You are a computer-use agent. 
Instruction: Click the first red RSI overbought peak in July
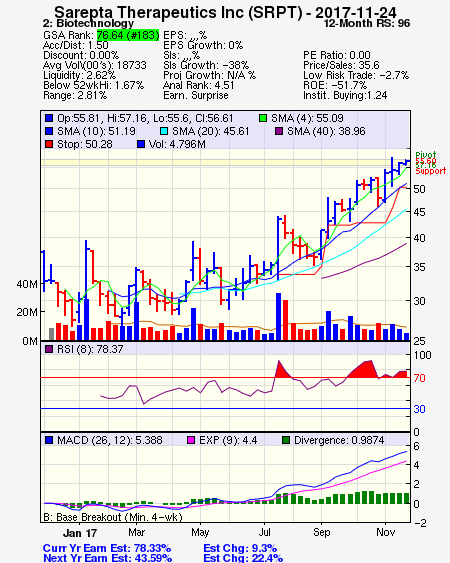click(283, 370)
